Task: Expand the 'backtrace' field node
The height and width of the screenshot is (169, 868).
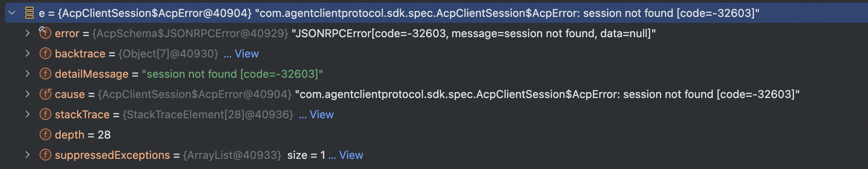Action: point(27,53)
